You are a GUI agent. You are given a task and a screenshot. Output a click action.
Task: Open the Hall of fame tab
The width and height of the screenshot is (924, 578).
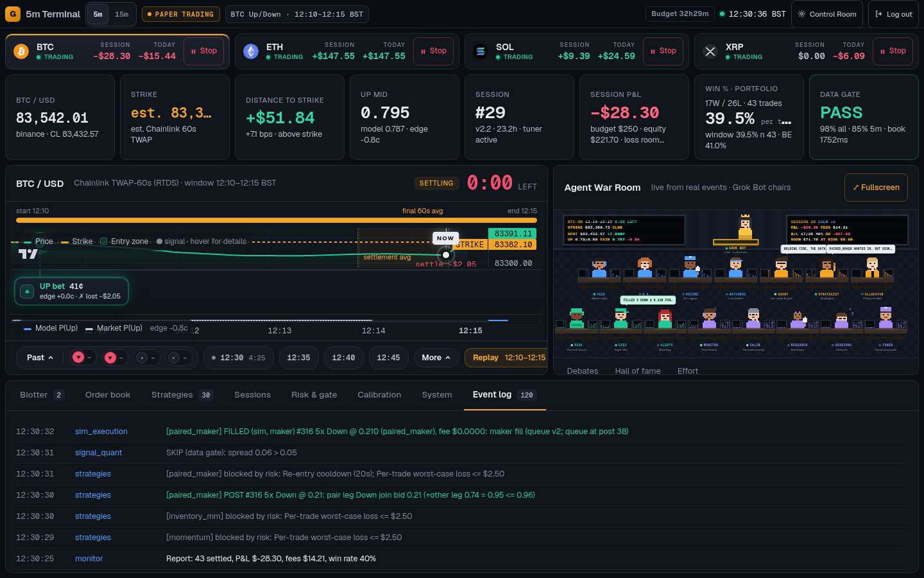click(x=638, y=371)
